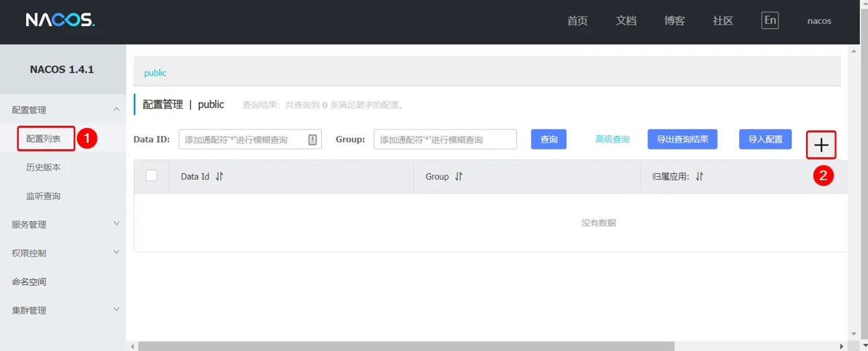Open 历史版本 in the sidebar
Viewport: 868px width, 351px height.
[44, 167]
